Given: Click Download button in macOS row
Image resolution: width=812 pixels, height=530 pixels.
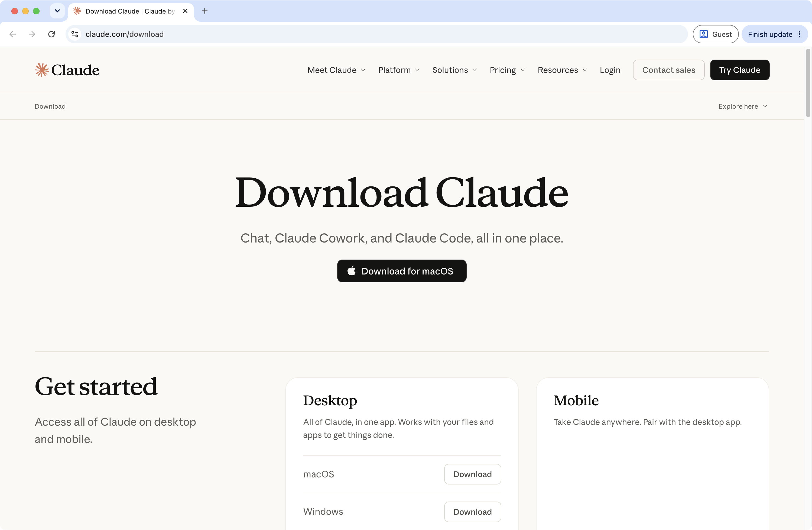Looking at the screenshot, I should [473, 474].
